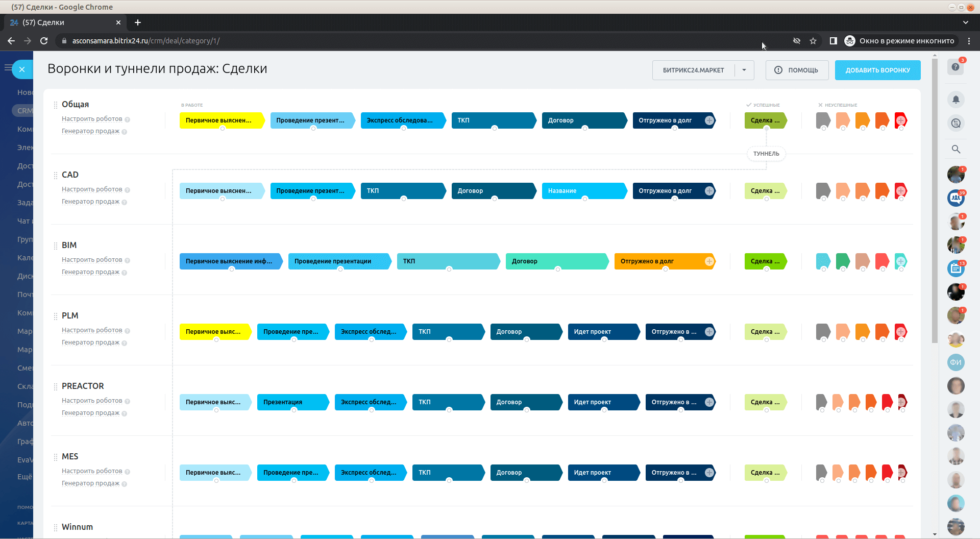Image resolution: width=980 pixels, height=539 pixels.
Task: Add a stage after Отгружено в долг in Общая
Action: click(x=709, y=120)
